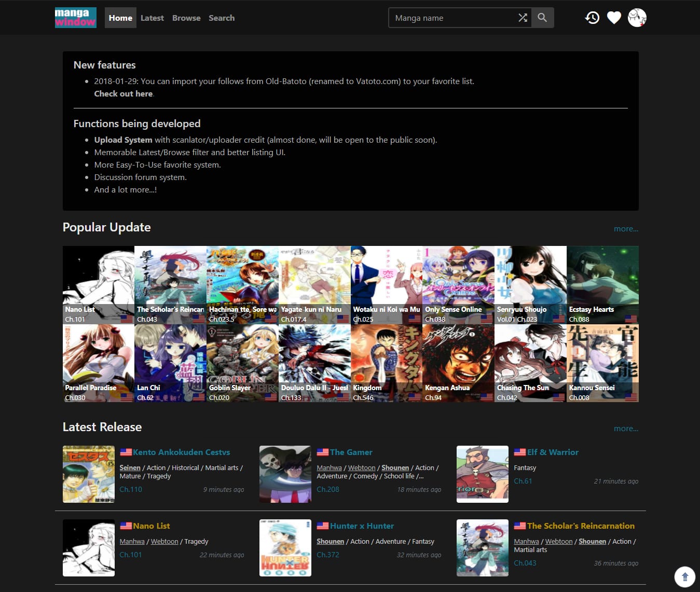
Task: Focus the Manga name search field
Action: click(x=454, y=18)
